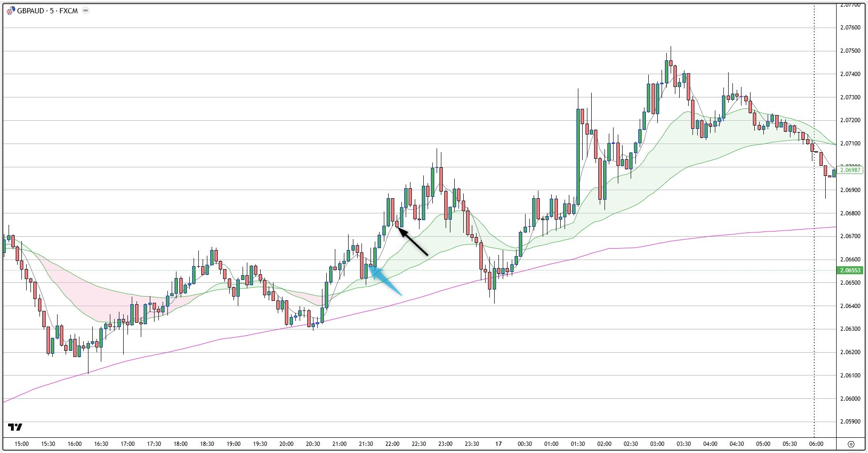This screenshot has width=868, height=453.
Task: Collapse the chart legend with minus button
Action: (86, 11)
